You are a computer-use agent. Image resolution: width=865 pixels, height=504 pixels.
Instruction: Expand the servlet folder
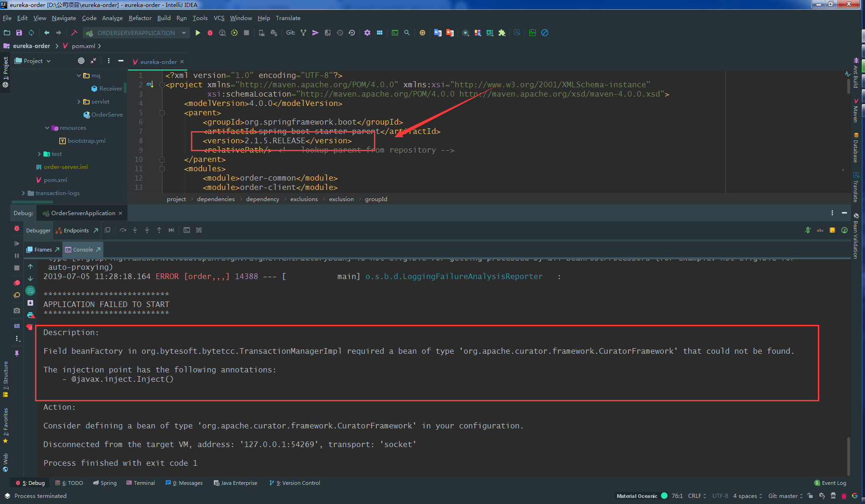tap(79, 102)
